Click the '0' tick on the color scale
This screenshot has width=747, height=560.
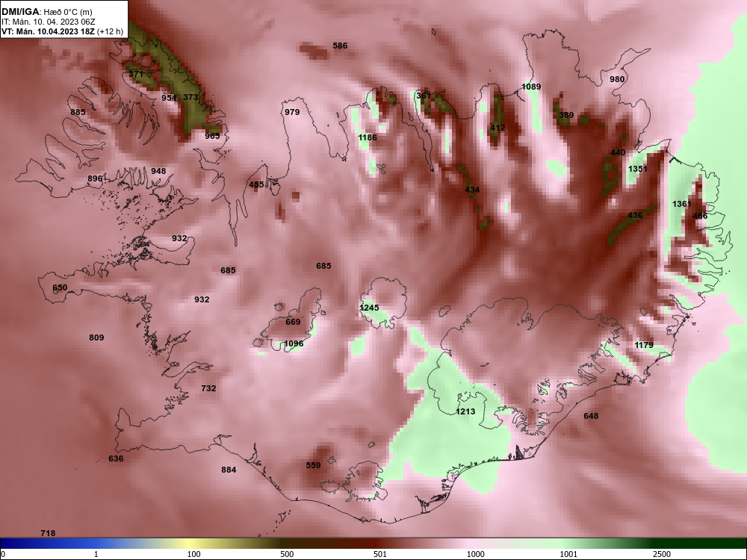3,554
